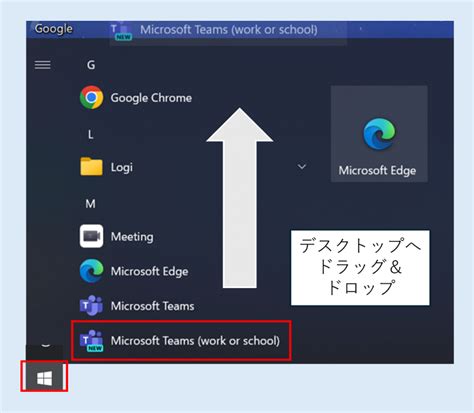
Task: Click the dragged Teams icon at top
Action: click(x=122, y=32)
